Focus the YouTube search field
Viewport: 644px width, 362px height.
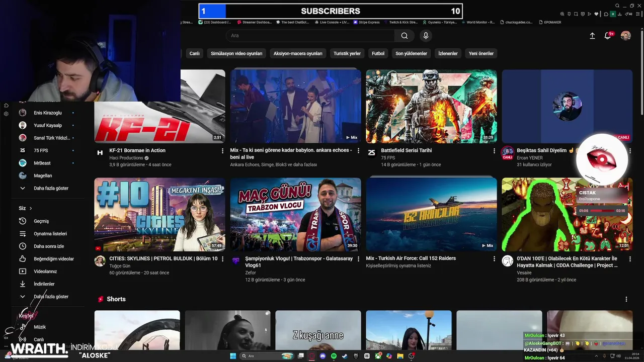pos(310,36)
